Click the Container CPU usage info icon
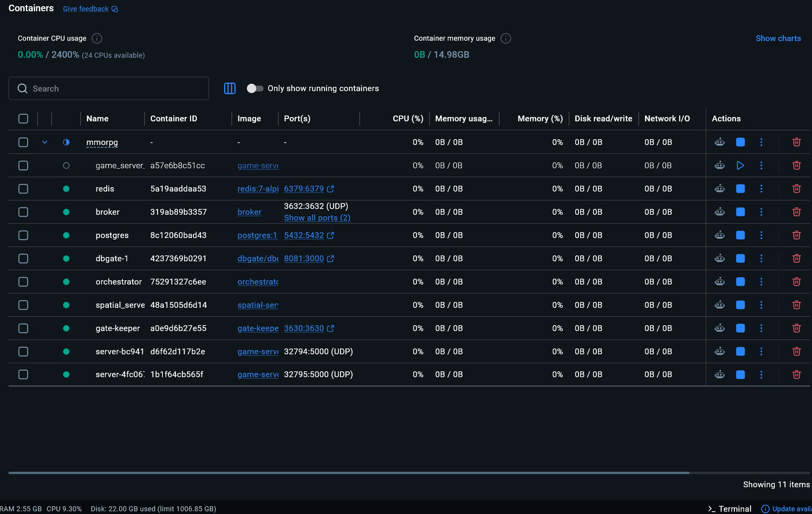Screen dimensions: 812x514 [x=97, y=38]
